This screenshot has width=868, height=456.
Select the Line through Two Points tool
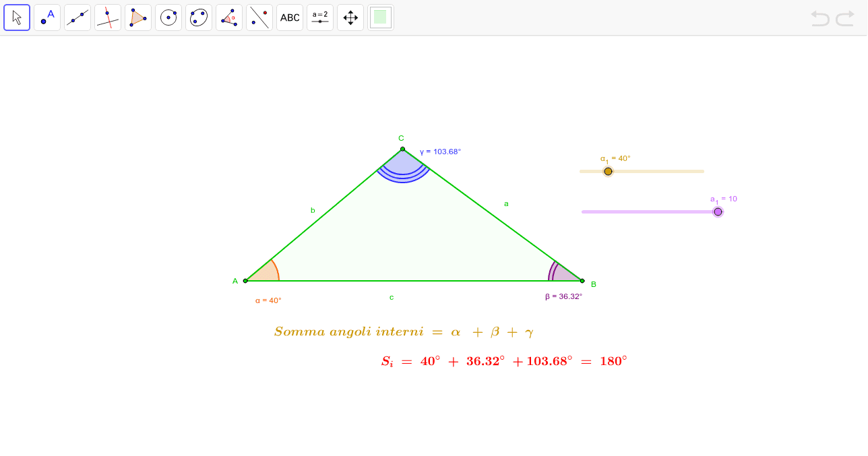pyautogui.click(x=77, y=17)
